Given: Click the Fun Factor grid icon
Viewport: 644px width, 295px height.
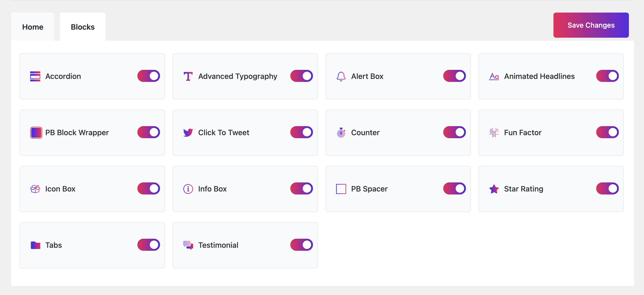Looking at the screenshot, I should (x=494, y=132).
